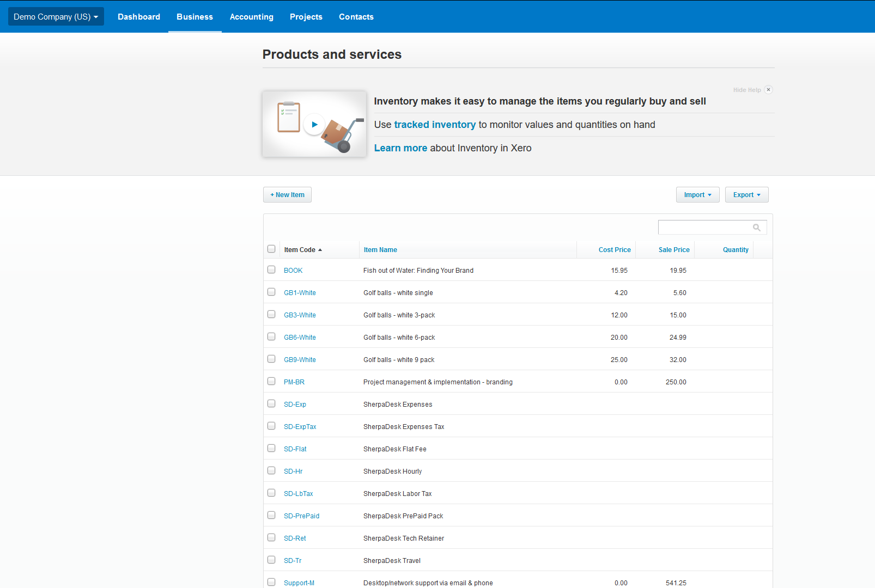875x588 pixels.
Task: Open the Accounting menu
Action: 251,17
